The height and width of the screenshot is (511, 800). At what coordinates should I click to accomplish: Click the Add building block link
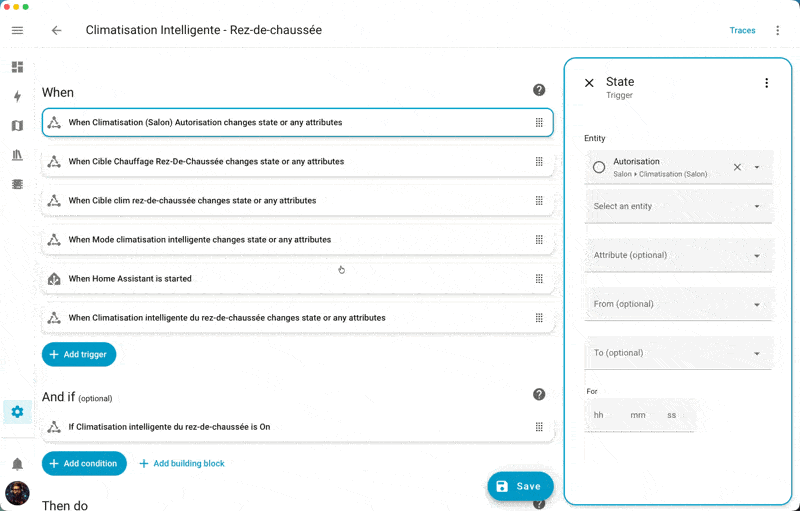click(x=181, y=464)
